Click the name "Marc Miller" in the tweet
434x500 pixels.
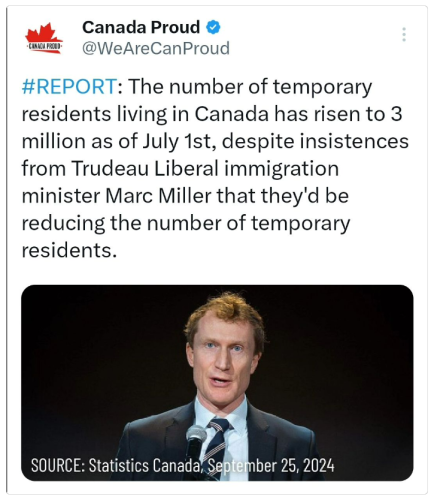click(158, 196)
